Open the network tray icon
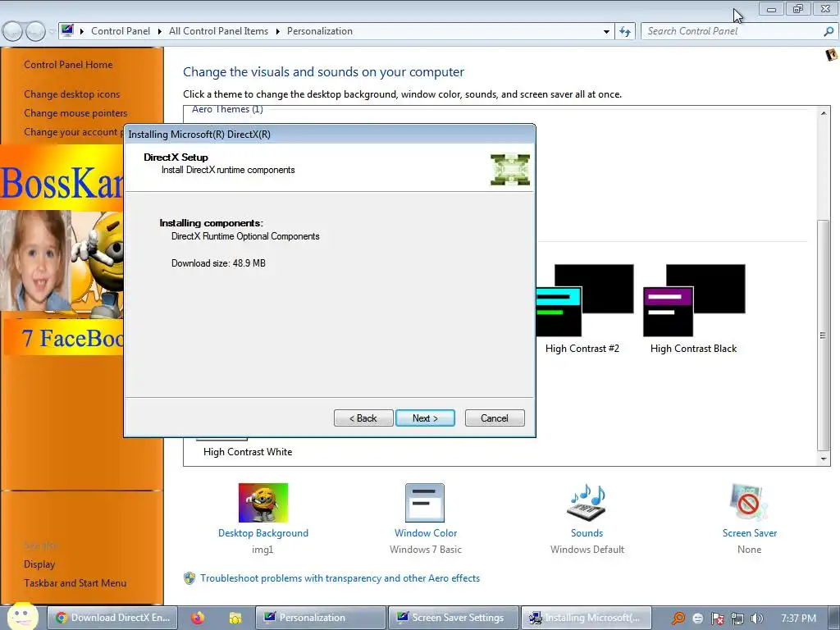The image size is (840, 630). (737, 619)
